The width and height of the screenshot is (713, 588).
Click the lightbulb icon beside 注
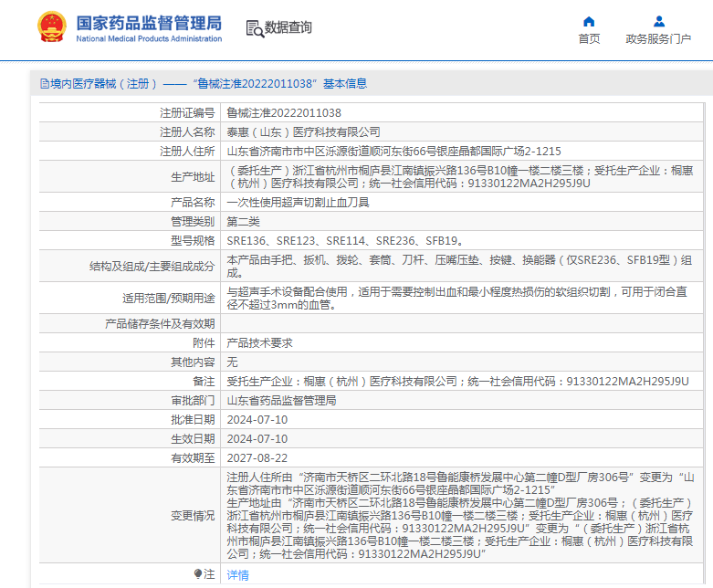[x=198, y=574]
